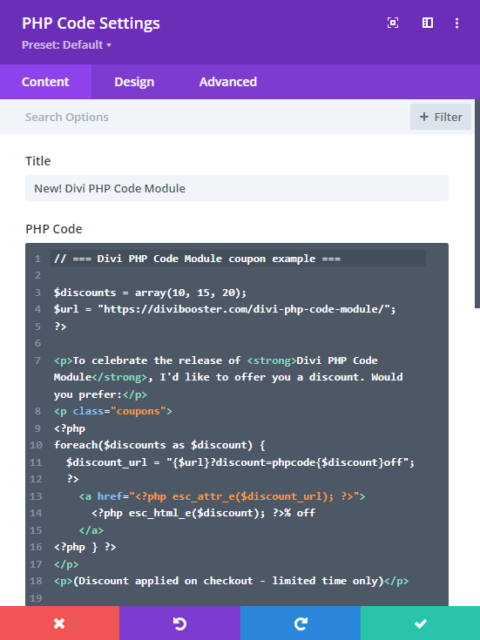Open the Preset: Default dropdown
This screenshot has height=640, width=480.
coord(67,44)
